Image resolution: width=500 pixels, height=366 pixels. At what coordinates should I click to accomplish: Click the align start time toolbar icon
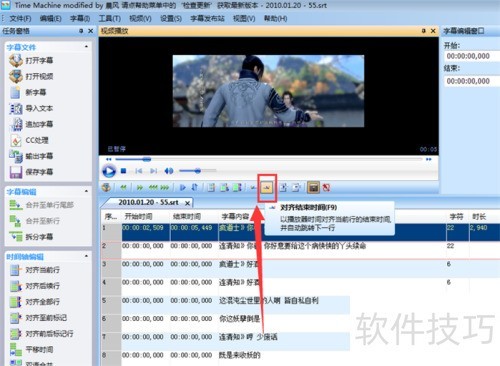pyautogui.click(x=253, y=188)
